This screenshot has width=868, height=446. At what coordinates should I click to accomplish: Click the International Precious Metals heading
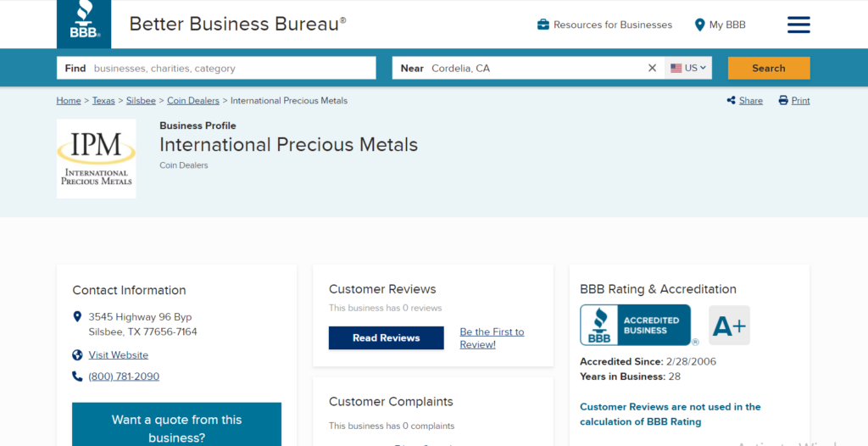(x=289, y=145)
